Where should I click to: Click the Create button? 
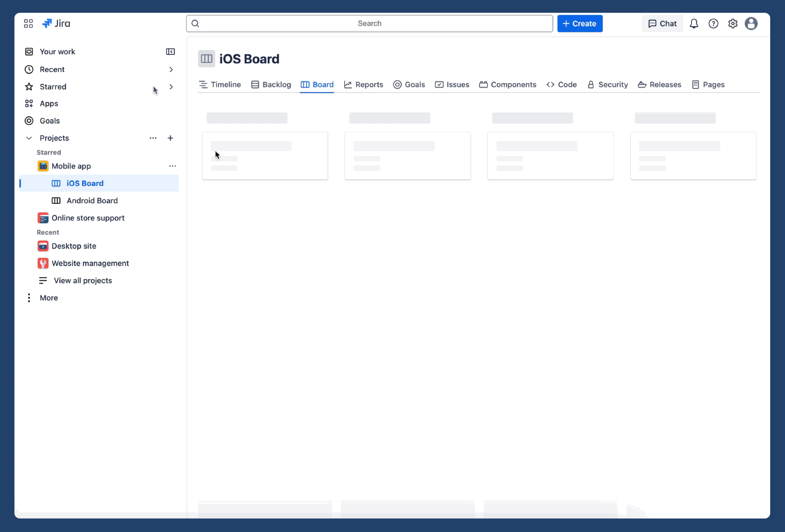pyautogui.click(x=579, y=24)
